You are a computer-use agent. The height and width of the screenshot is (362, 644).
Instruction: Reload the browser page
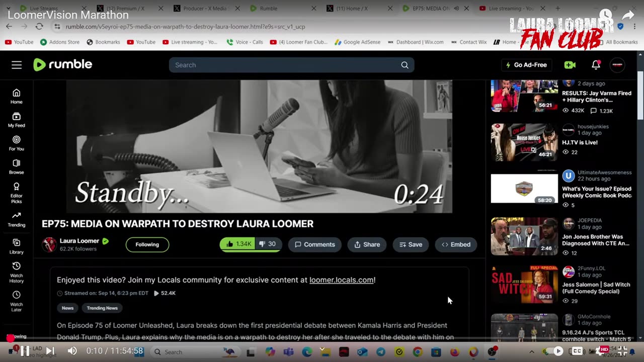(x=39, y=27)
